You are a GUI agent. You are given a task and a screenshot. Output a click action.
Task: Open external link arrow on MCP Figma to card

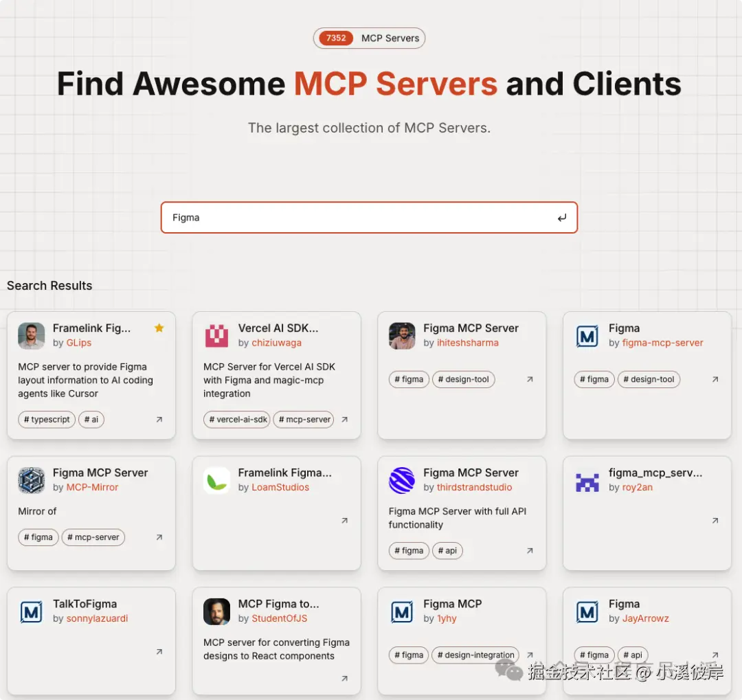(344, 679)
